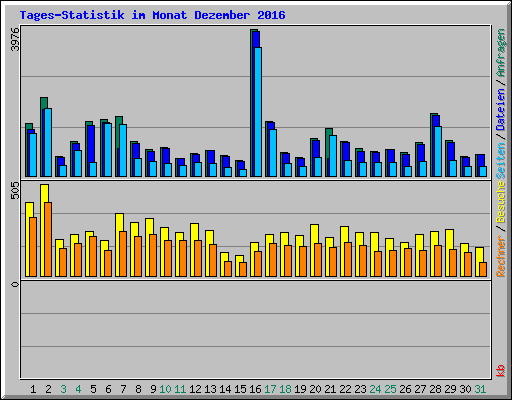Viewport: 512px width, 400px height.
Task: Click green day 18 label
Action: [x=285, y=389]
